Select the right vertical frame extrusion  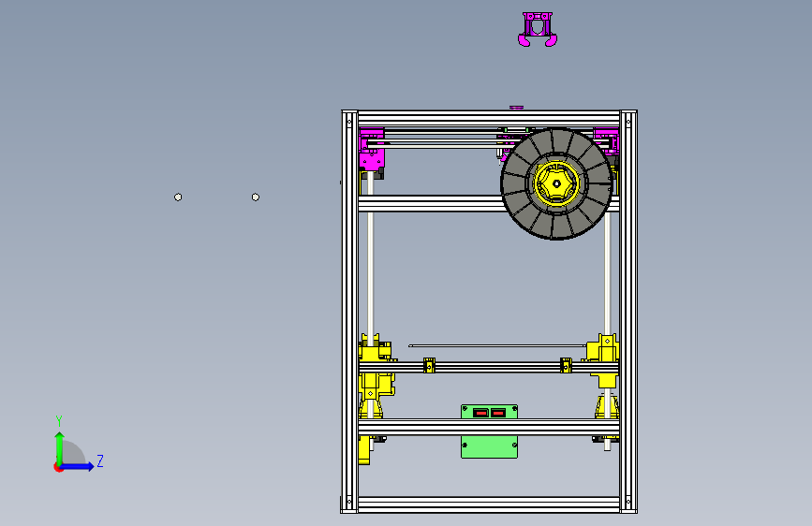click(628, 311)
